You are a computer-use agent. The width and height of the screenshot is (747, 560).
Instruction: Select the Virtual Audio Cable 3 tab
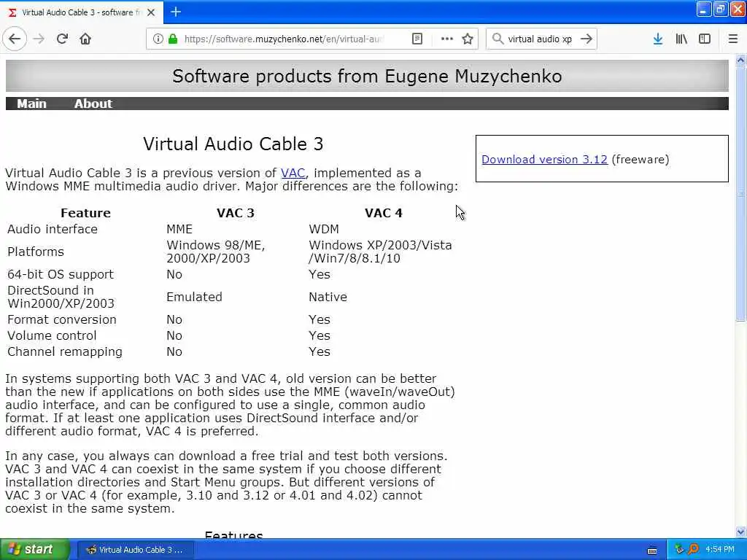[82, 12]
